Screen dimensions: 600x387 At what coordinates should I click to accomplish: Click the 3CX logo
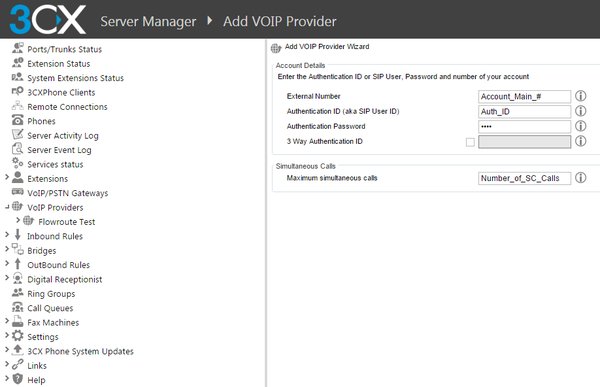(x=47, y=19)
